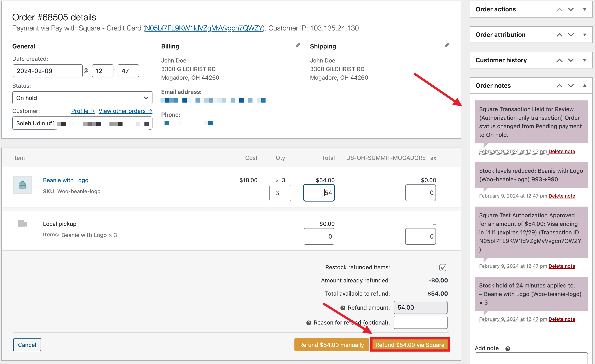Open the order Status dropdown showing On hold
595x364 pixels.
tap(82, 98)
